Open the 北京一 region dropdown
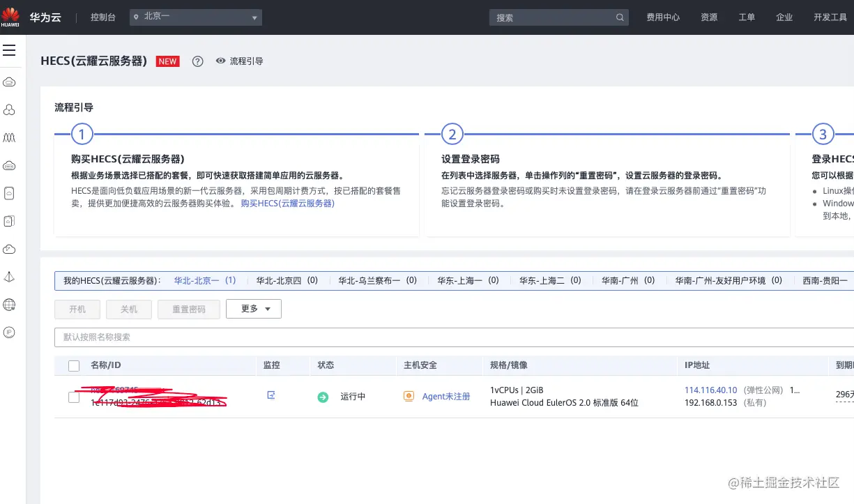854x504 pixels. (x=196, y=17)
